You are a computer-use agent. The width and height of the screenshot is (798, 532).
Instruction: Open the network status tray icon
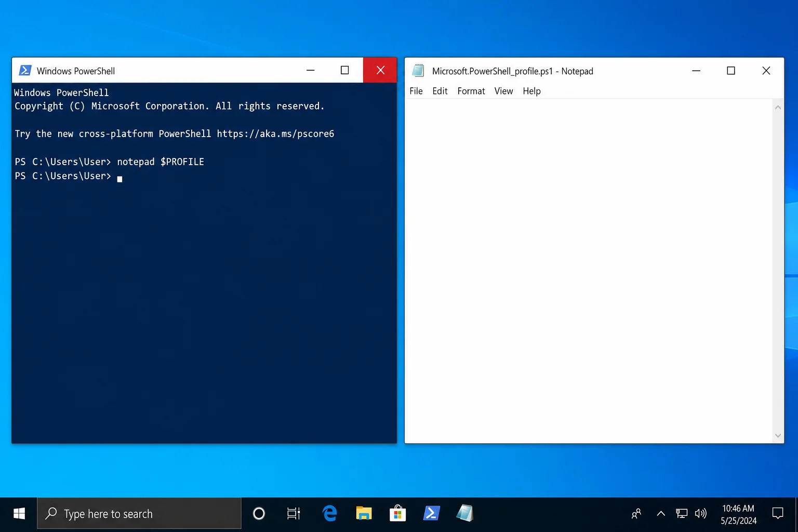click(x=682, y=514)
